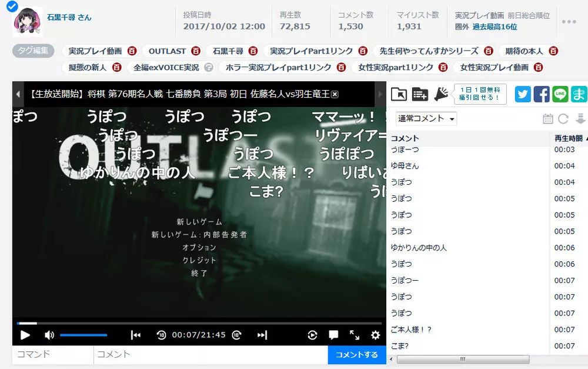Adjust the blue volume slider
588x369 pixels.
click(83, 335)
